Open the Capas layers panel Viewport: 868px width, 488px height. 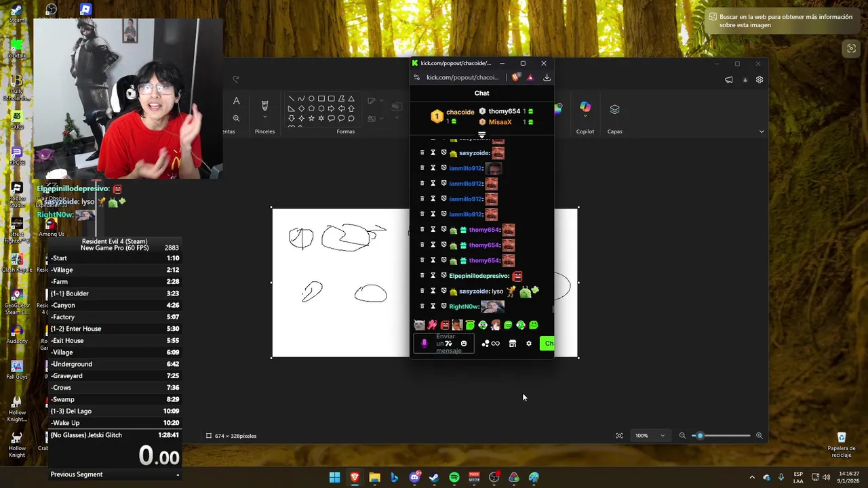point(614,110)
